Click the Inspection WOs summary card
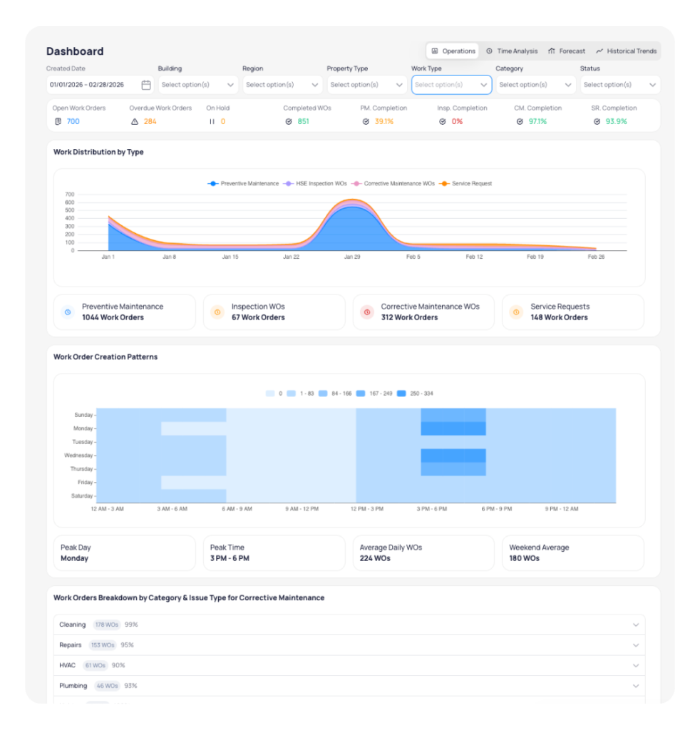Image resolution: width=700 pixels, height=730 pixels. (x=274, y=312)
